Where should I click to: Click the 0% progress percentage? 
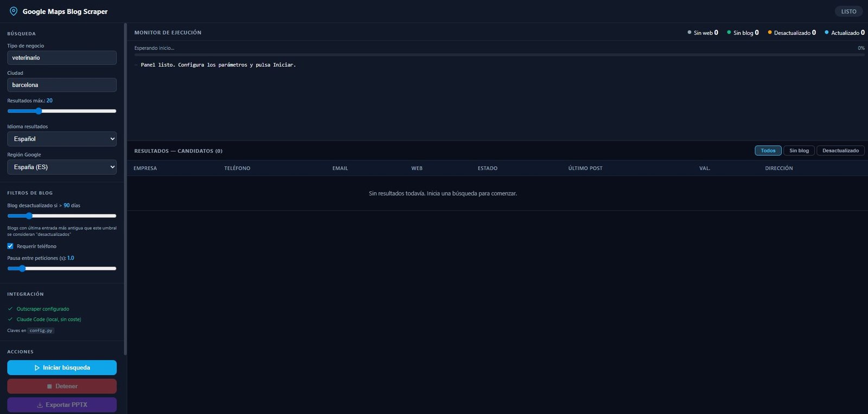[x=861, y=48]
